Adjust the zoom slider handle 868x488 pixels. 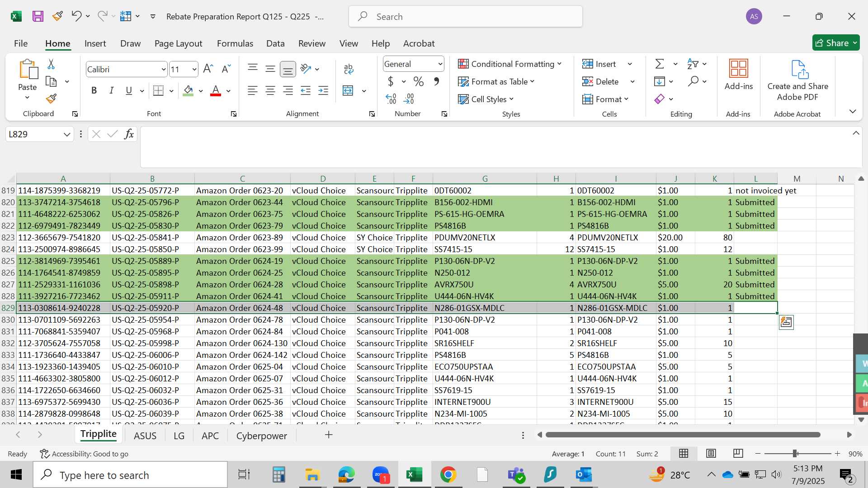pyautogui.click(x=795, y=453)
